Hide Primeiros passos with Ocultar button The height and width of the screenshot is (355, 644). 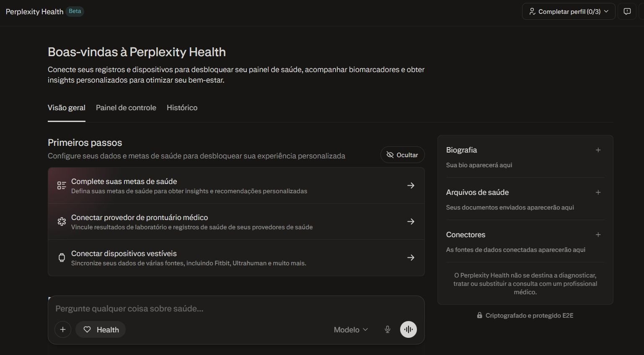point(402,155)
